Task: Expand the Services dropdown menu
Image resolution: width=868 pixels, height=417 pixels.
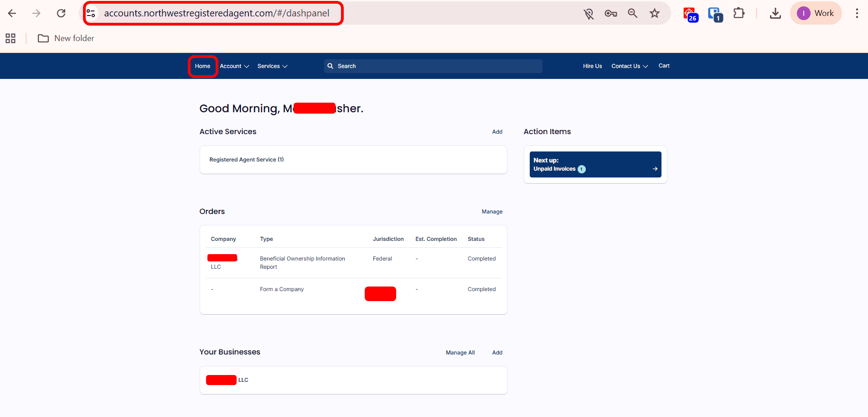Action: click(272, 66)
